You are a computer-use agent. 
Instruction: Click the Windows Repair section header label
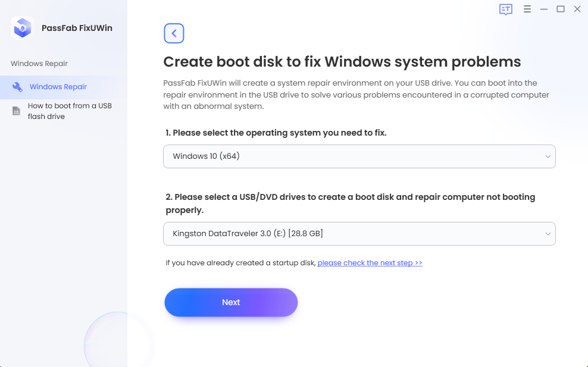click(39, 64)
